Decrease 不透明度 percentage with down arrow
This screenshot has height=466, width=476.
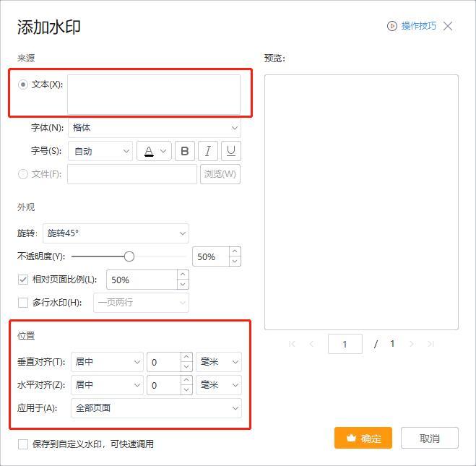point(235,262)
